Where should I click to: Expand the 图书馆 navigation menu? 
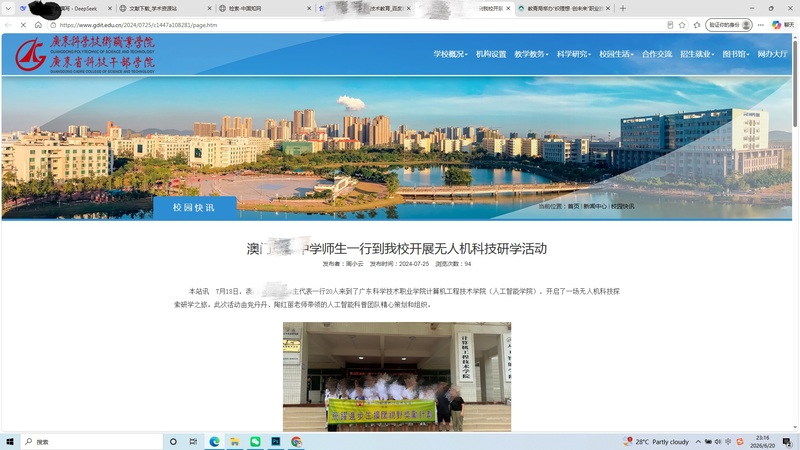click(x=735, y=54)
